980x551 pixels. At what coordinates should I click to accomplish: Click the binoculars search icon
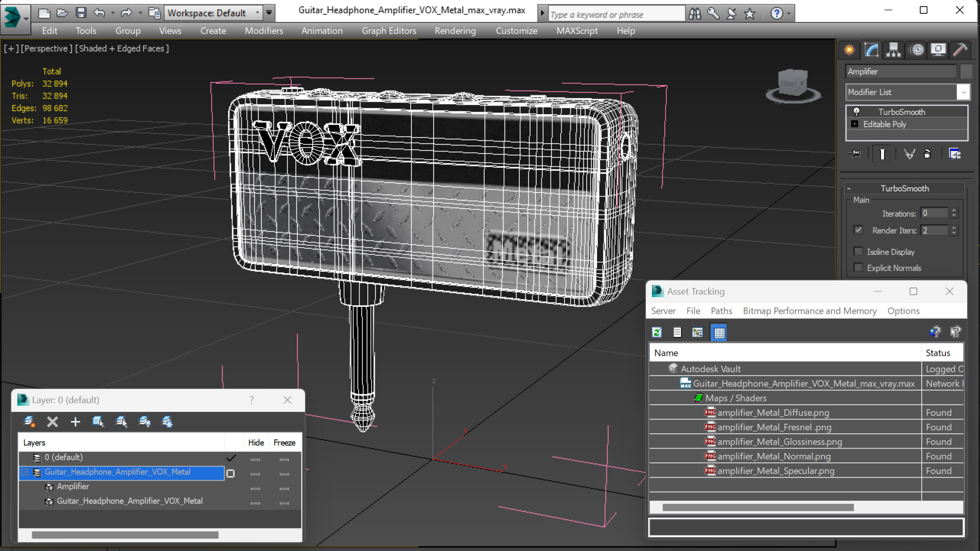point(695,14)
